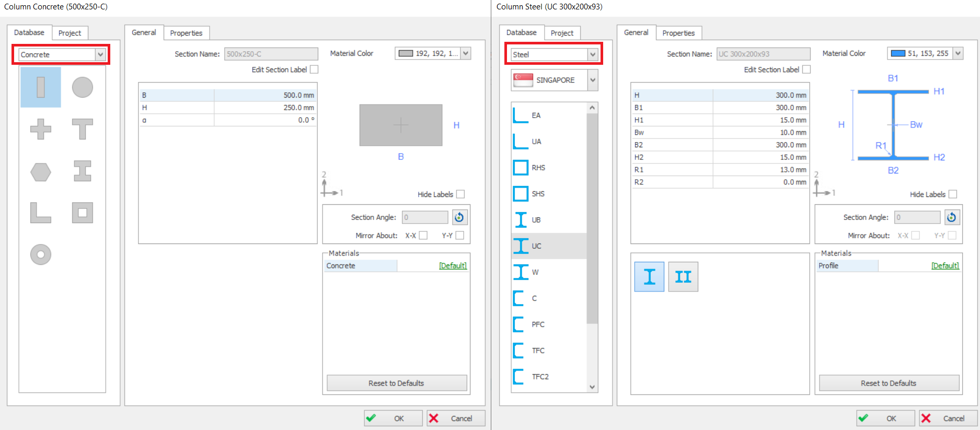
Task: Choose the cross-shaped concrete section
Action: click(41, 129)
